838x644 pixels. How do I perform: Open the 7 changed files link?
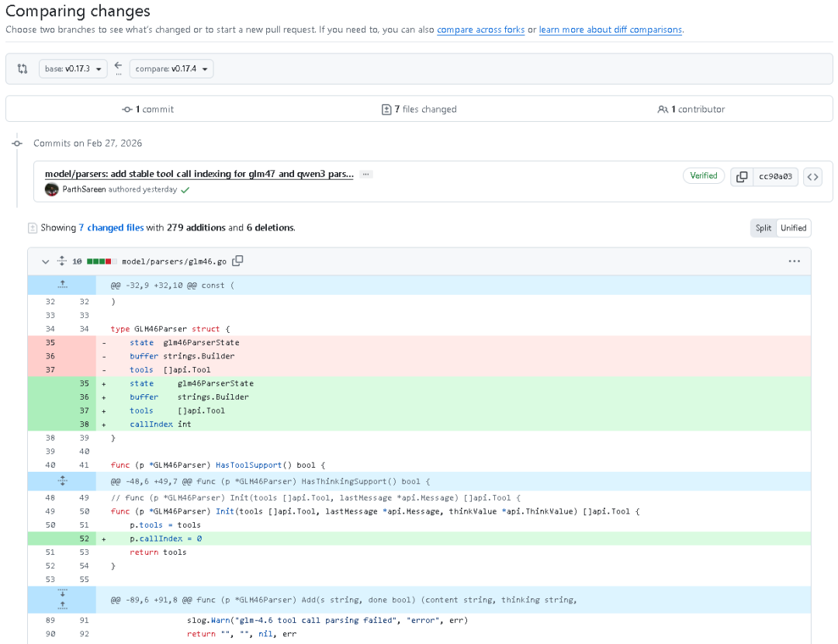click(x=111, y=228)
